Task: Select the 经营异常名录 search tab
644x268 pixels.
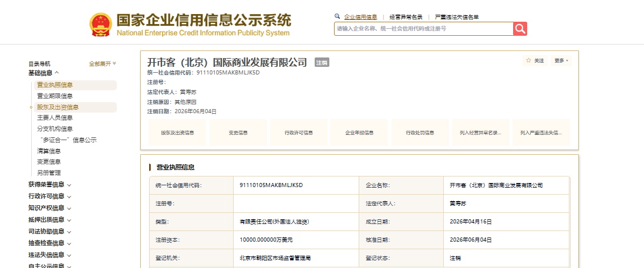Action: 406,17
